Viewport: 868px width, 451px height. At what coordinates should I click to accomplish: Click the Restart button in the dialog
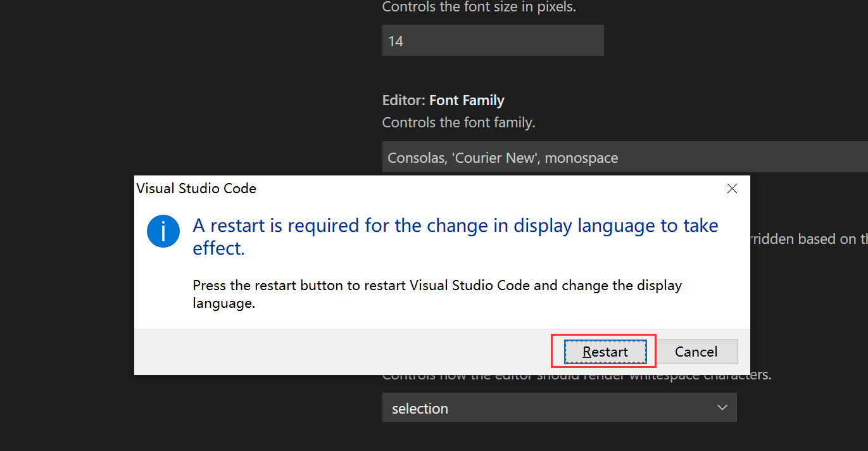click(605, 352)
